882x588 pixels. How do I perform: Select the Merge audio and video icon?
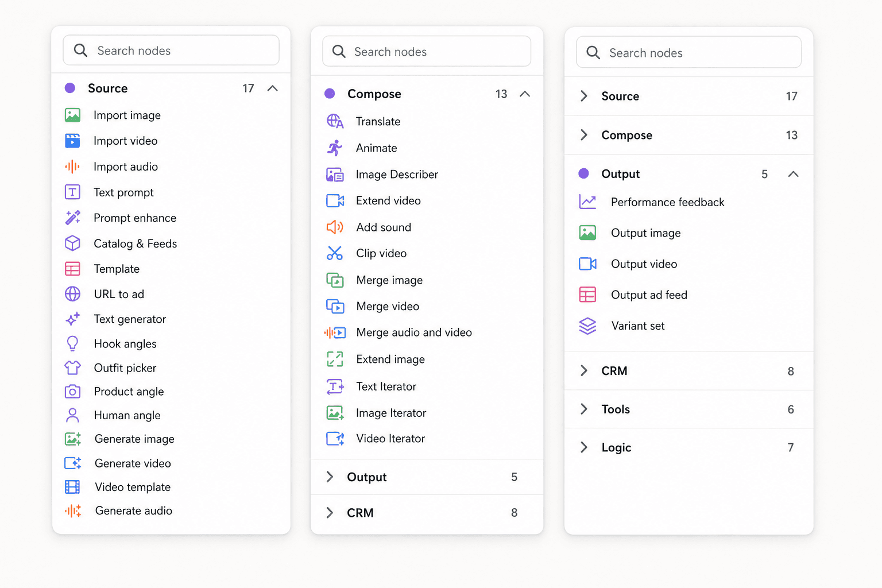(x=335, y=332)
